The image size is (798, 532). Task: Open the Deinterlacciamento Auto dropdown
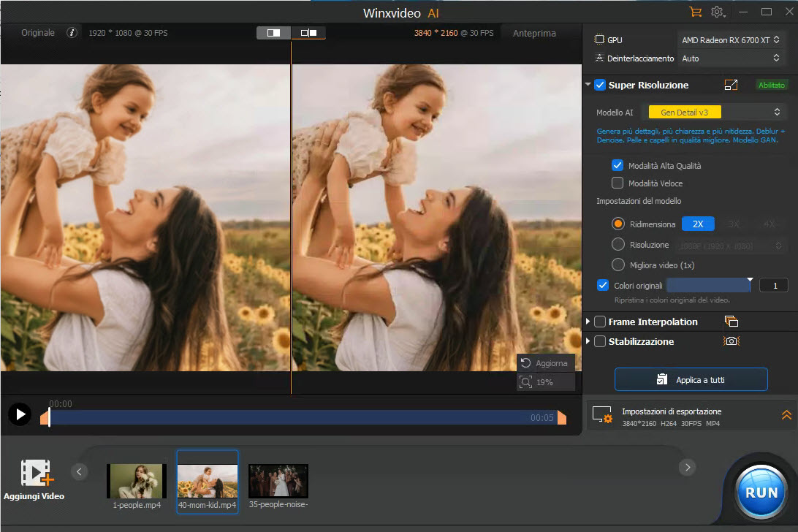(x=731, y=58)
